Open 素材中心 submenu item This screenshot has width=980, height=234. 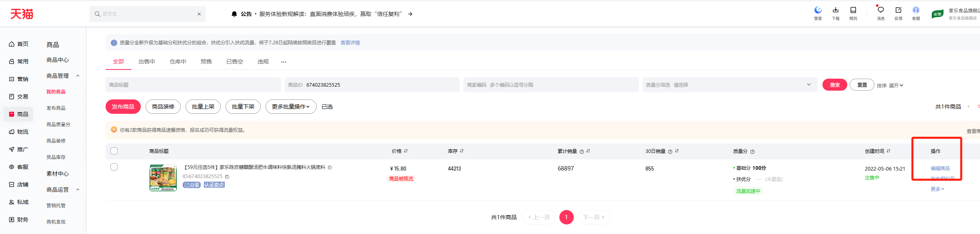pyautogui.click(x=58, y=174)
